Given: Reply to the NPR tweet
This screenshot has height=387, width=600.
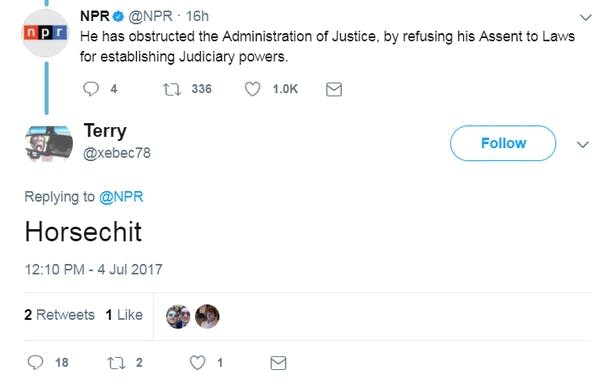Looking at the screenshot, I should (x=91, y=89).
